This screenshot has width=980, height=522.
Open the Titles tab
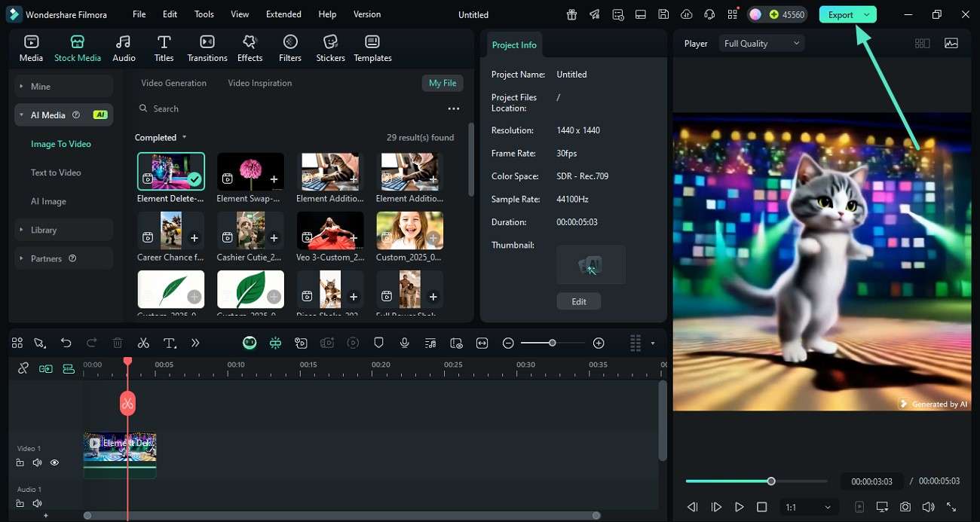[x=164, y=48]
